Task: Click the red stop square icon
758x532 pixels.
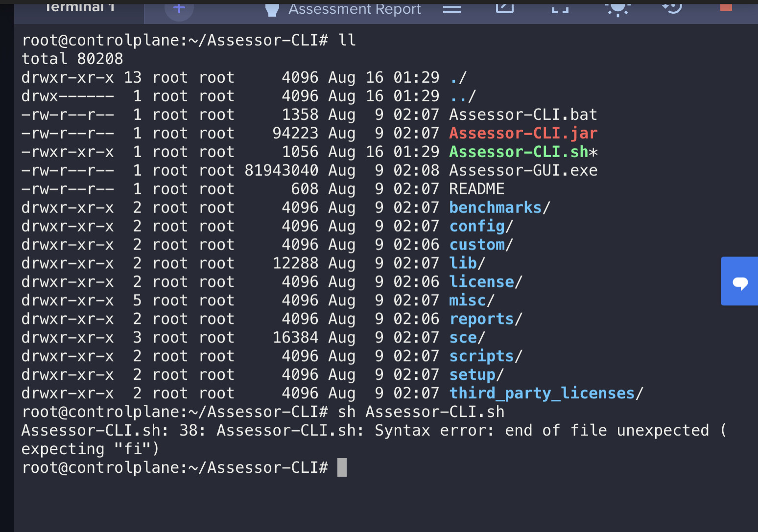Action: coord(726,8)
